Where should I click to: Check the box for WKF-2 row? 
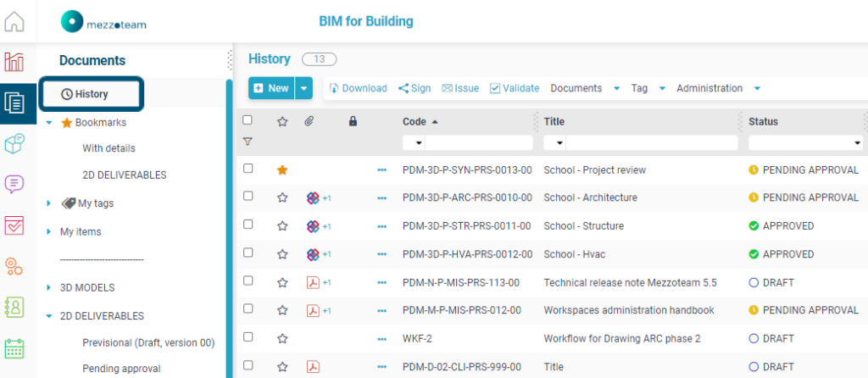pyautogui.click(x=248, y=337)
